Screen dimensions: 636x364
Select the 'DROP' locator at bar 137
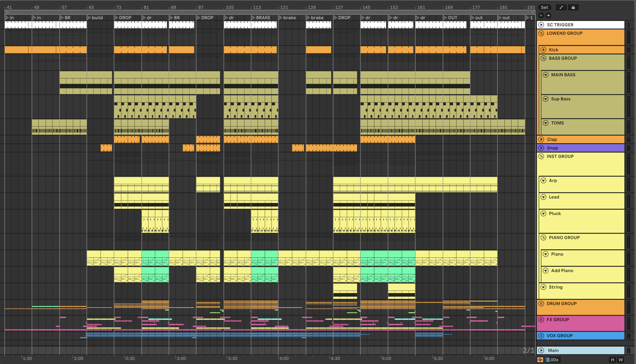point(342,18)
